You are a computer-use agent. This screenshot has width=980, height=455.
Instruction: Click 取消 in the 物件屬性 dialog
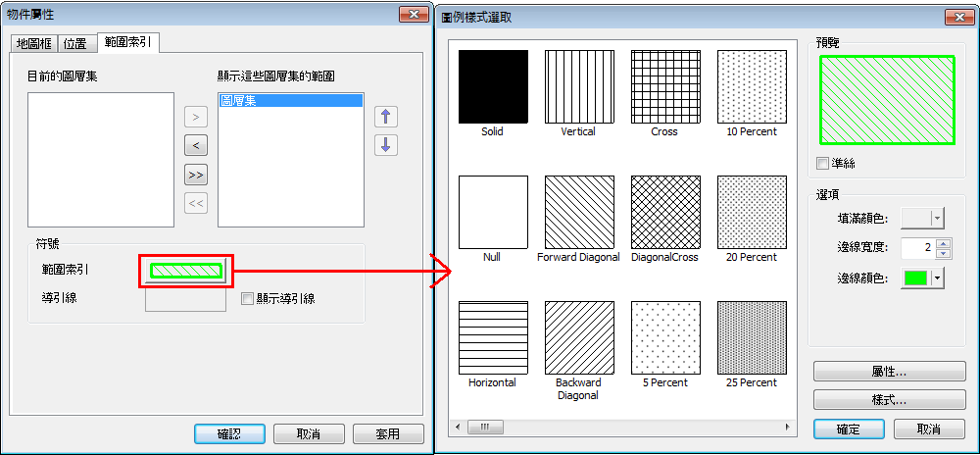point(309,433)
